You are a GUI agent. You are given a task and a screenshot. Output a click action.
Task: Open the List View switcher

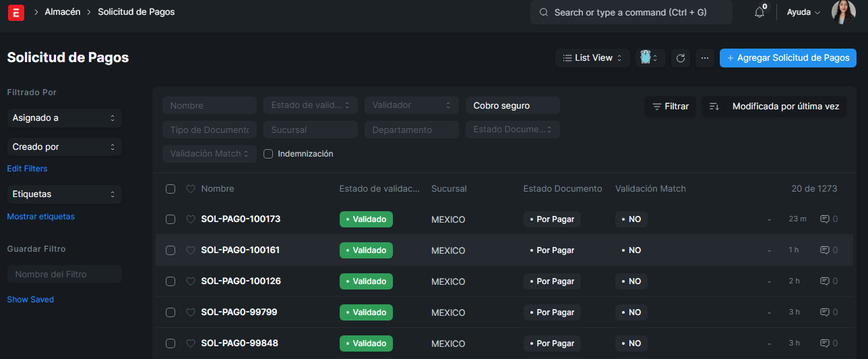[x=592, y=58]
